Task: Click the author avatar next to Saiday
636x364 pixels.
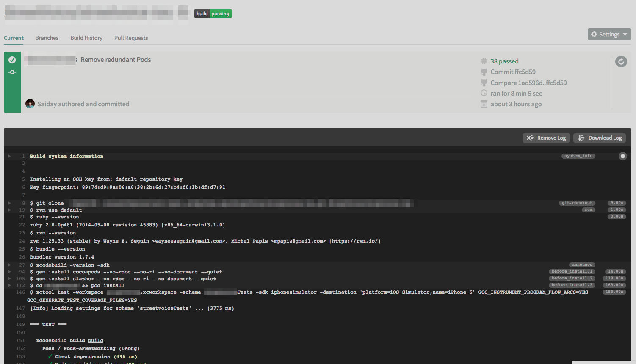Action: [30, 104]
